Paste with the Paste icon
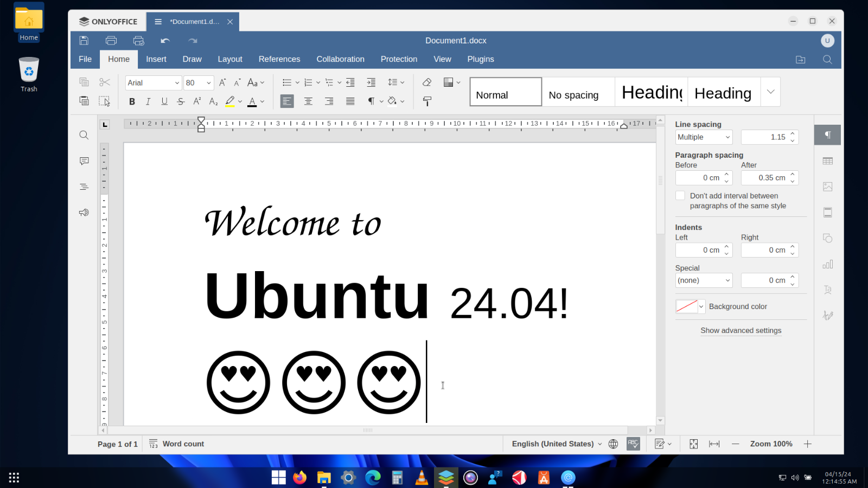 [84, 101]
